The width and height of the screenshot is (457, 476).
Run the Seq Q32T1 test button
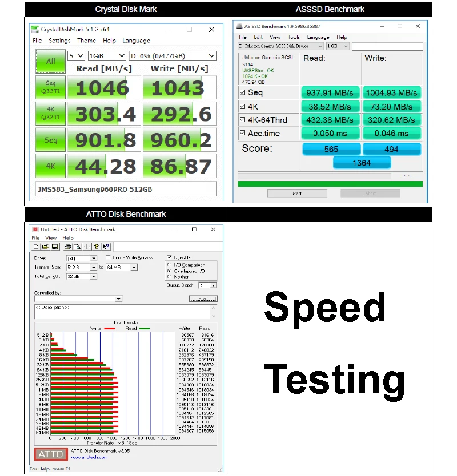50,87
